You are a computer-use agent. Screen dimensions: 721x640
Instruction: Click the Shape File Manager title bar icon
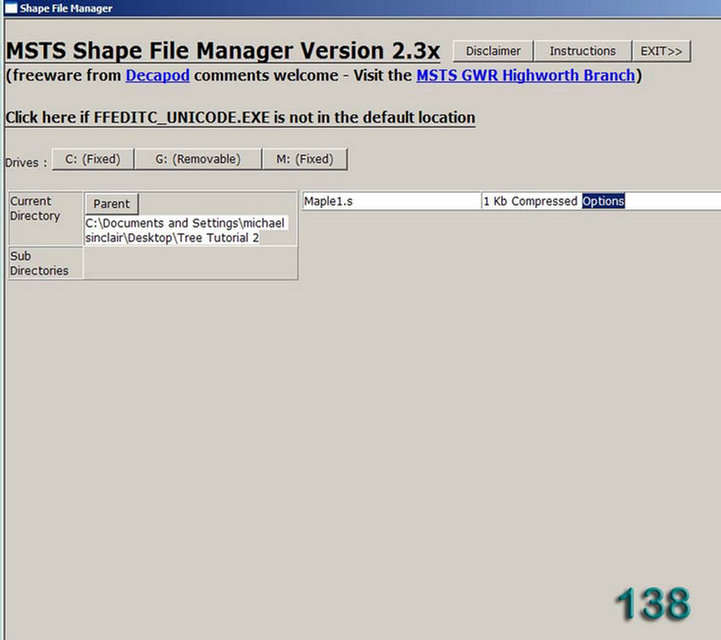pyautogui.click(x=11, y=8)
